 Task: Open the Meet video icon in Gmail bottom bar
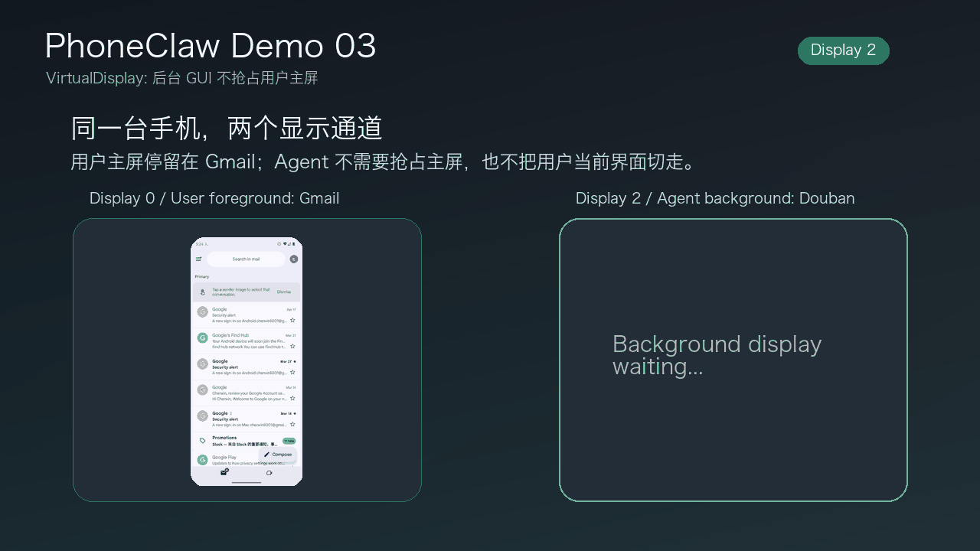point(269,473)
